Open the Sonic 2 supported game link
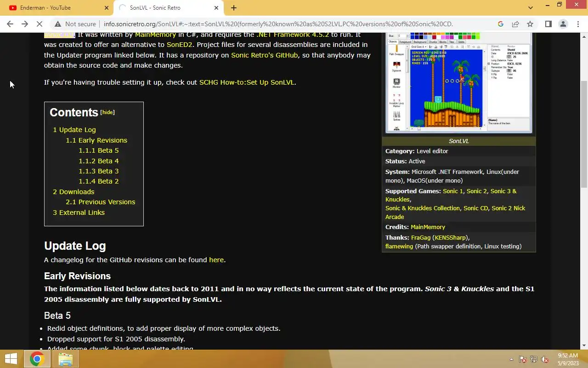The image size is (588, 368). click(x=477, y=191)
